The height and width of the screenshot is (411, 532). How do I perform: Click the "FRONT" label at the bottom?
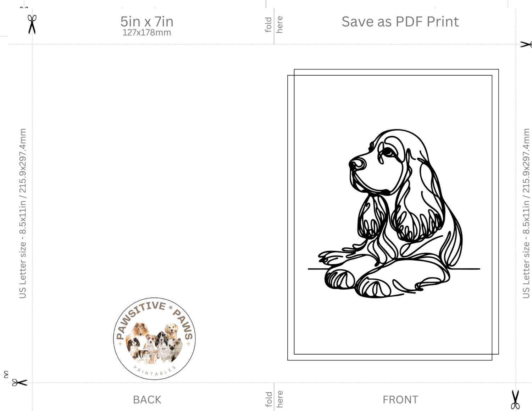pyautogui.click(x=400, y=400)
